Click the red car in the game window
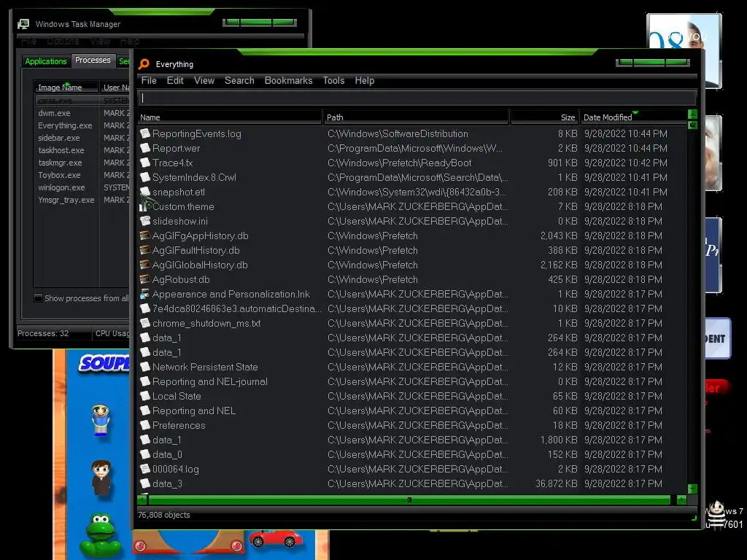747x560 pixels. coord(275,539)
